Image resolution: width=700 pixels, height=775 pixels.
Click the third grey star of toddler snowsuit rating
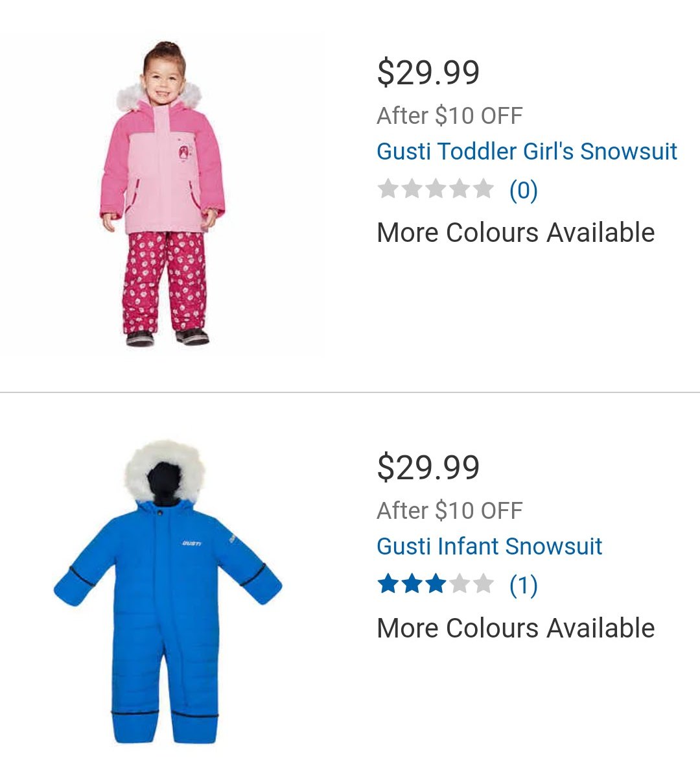[435, 188]
